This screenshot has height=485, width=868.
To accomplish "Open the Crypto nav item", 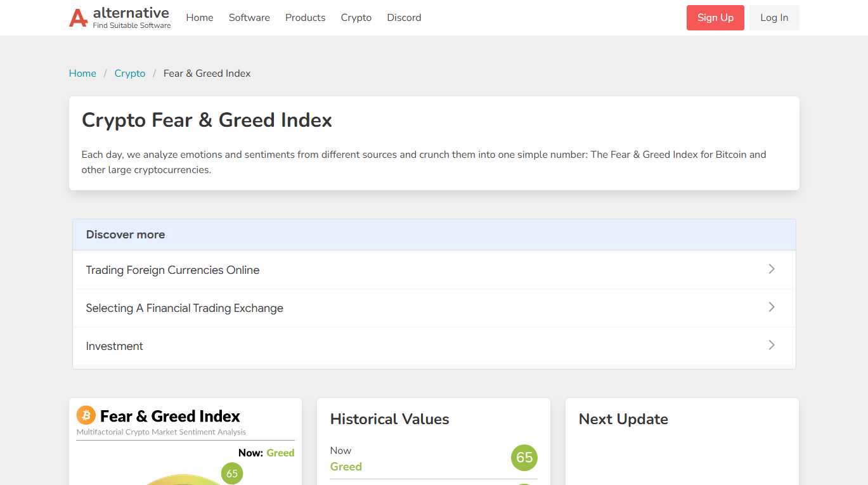I will (x=356, y=18).
